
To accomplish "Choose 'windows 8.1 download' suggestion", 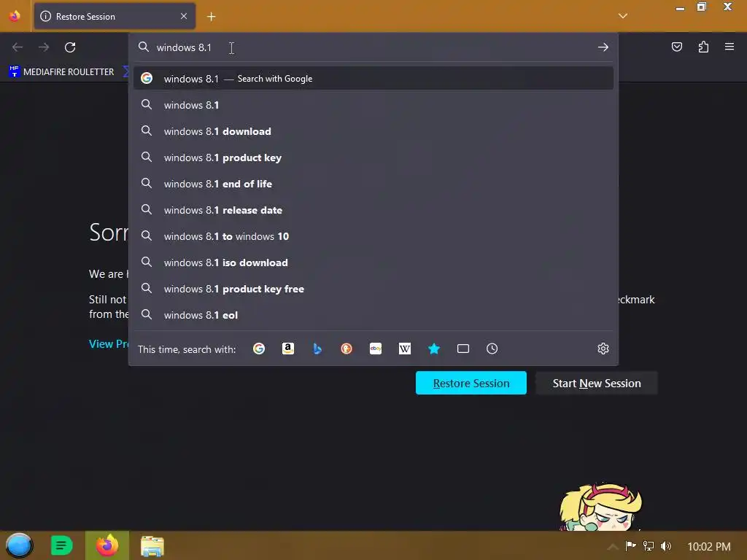I will (x=373, y=131).
